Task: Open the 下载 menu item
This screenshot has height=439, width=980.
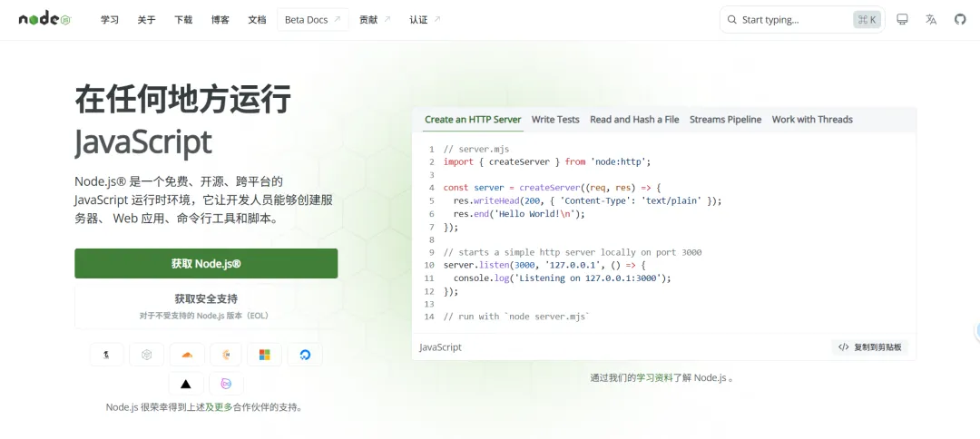Action: coord(183,20)
